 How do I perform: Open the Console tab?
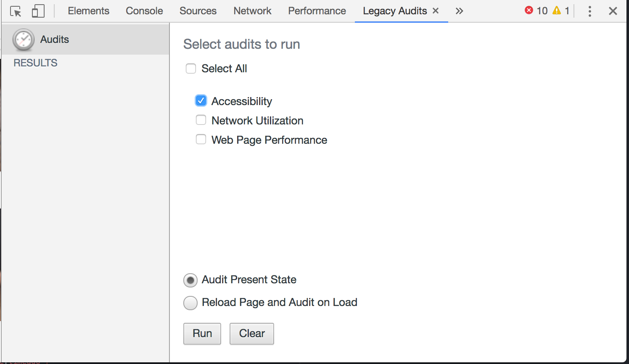(x=144, y=11)
